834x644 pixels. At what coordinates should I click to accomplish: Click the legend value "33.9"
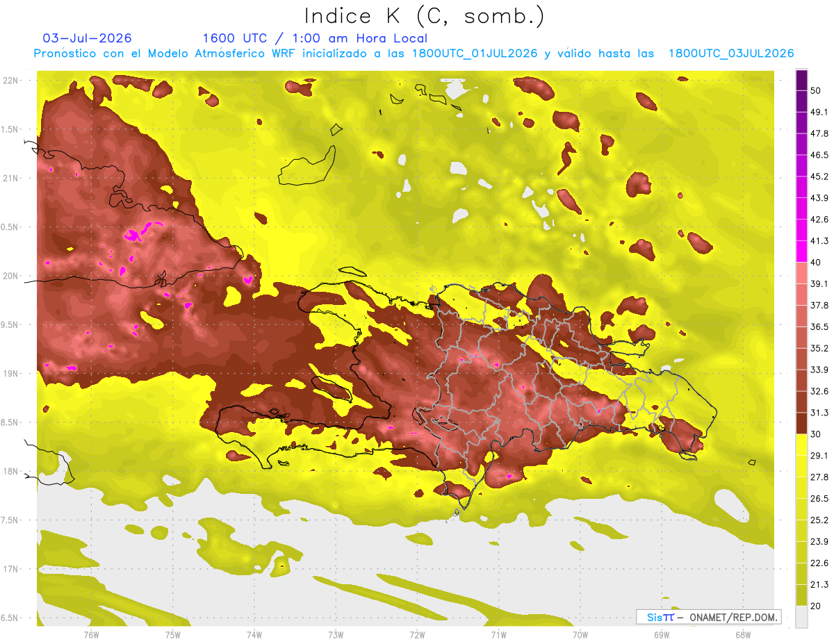[819, 370]
